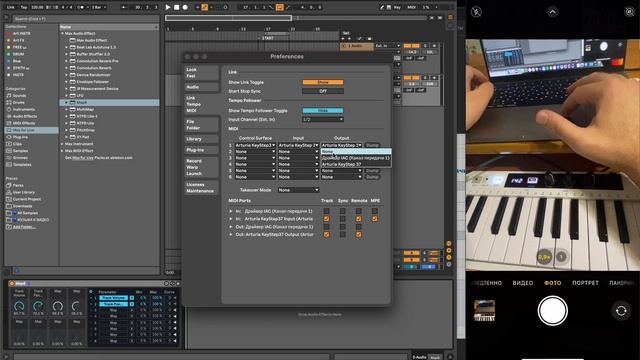Toggle MPE for Arturia KeyStep37 Input
Image resolution: width=640 pixels, height=360 pixels.
click(375, 219)
